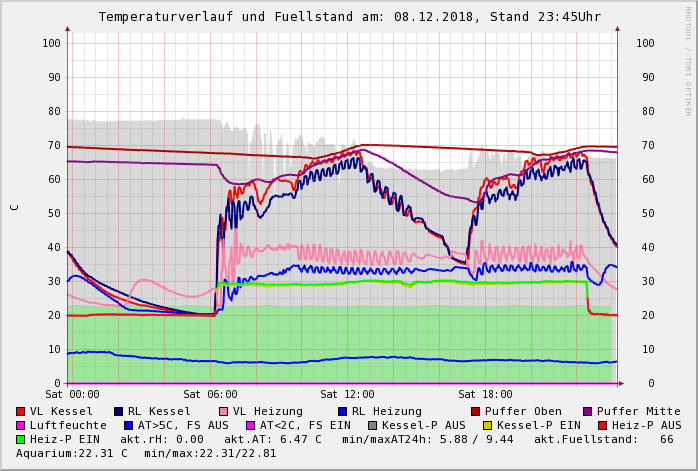Click the Aquarium temperature reading text
698x471 pixels.
pyautogui.click(x=72, y=453)
